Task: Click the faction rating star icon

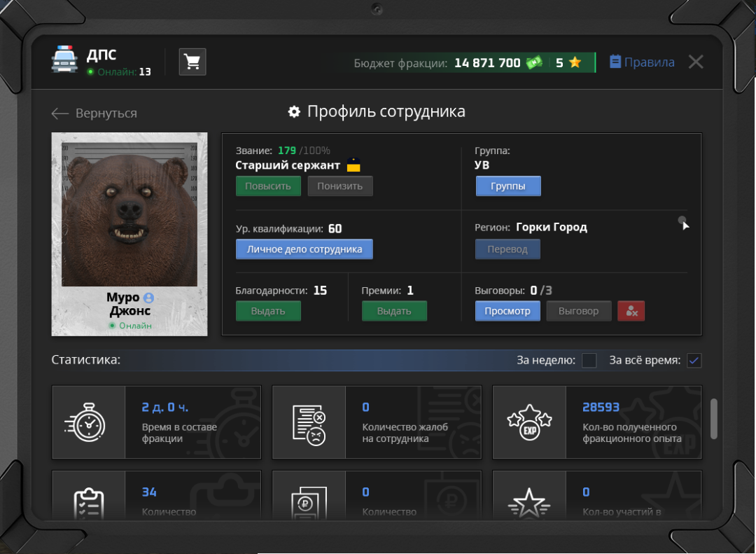Action: 575,62
